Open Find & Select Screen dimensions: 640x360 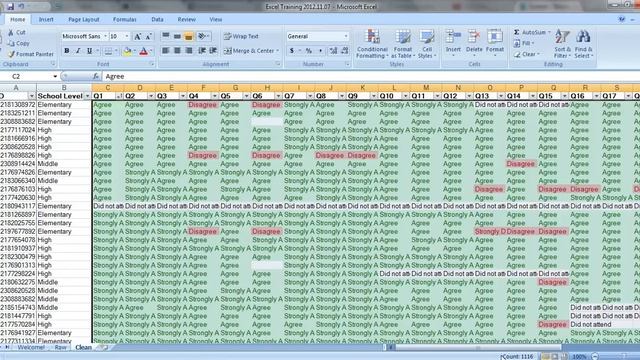(x=584, y=43)
